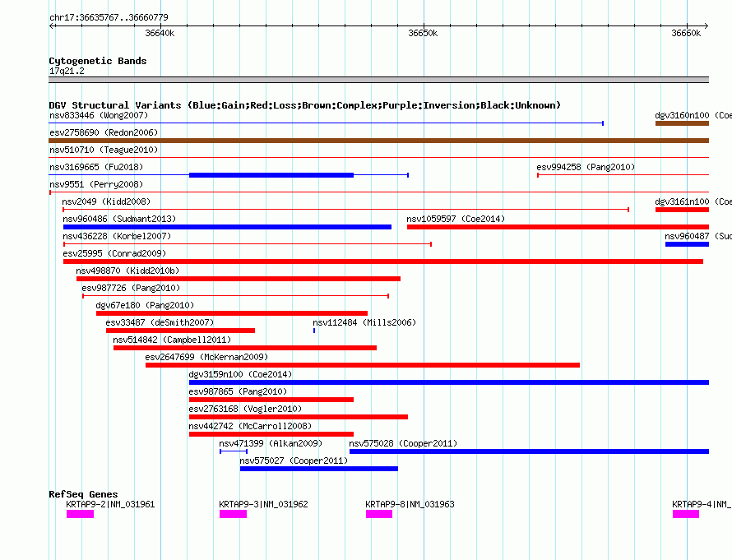The width and height of the screenshot is (732, 560).
Task: Open the esv987865 (Pang2010) label
Action: [x=238, y=391]
